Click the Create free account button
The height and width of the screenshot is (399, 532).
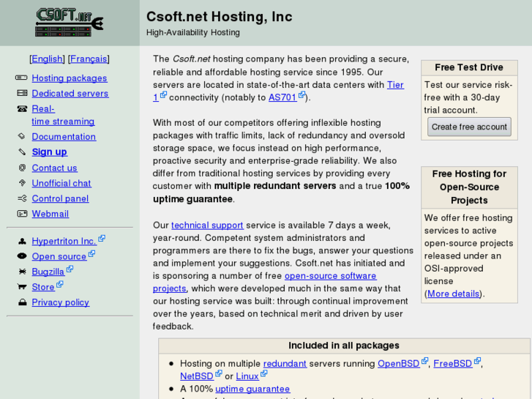click(x=469, y=127)
